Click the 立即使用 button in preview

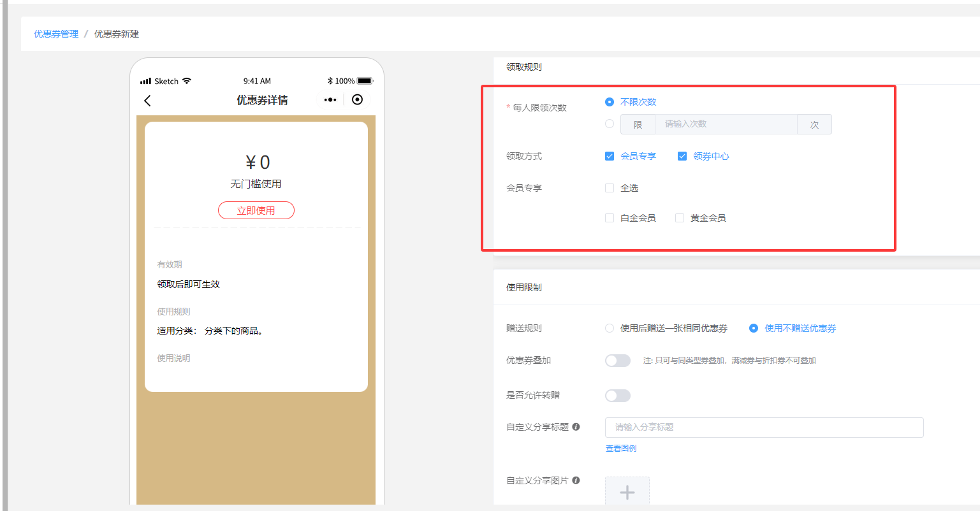tap(256, 210)
